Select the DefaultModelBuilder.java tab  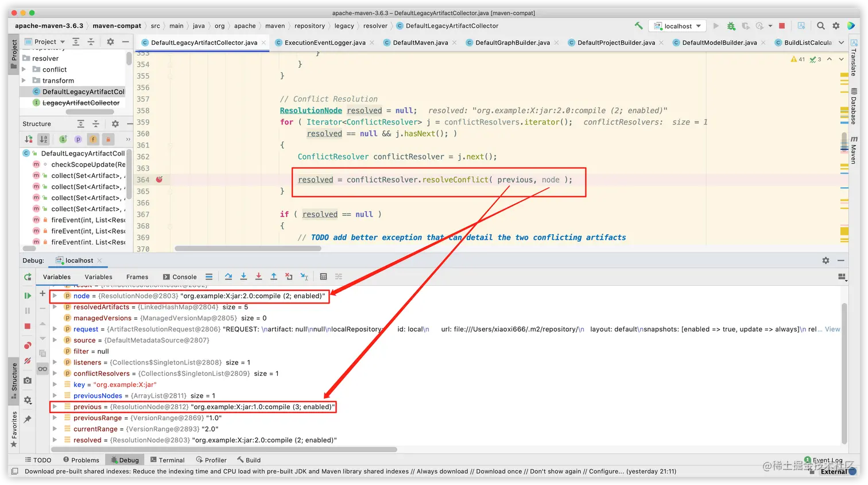(719, 42)
